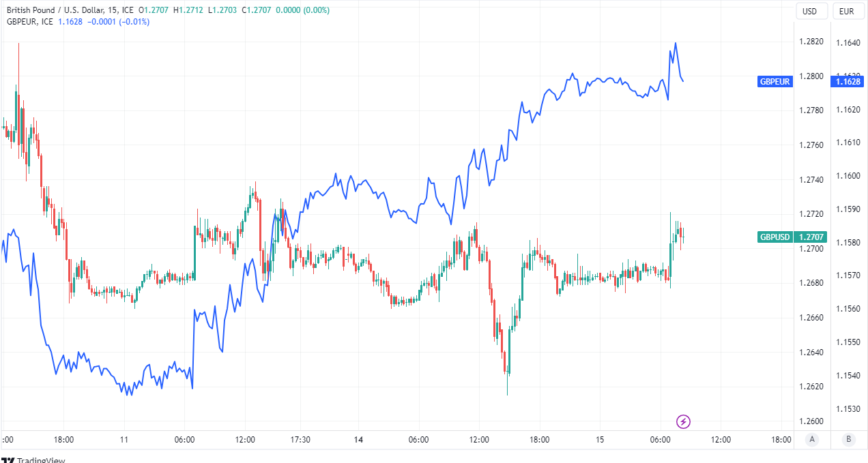Click the date 11 marker on time axis
Image resolution: width=868 pixels, height=463 pixels.
point(124,440)
